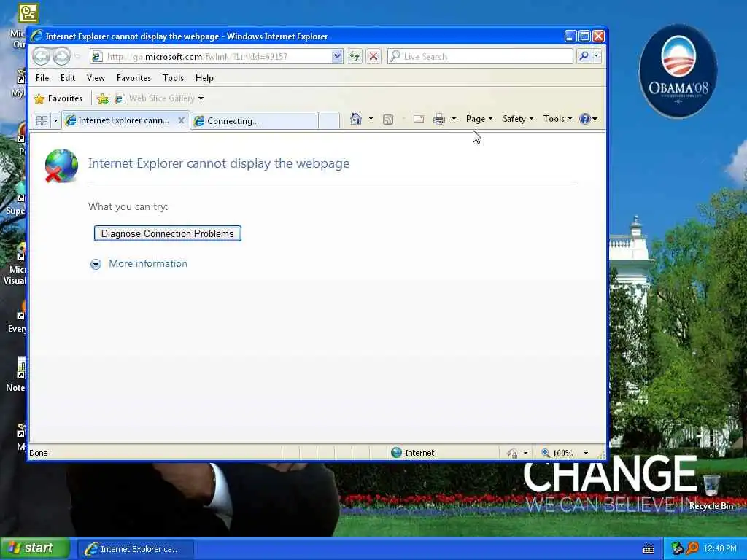Open the Favorites menu in menu bar
This screenshot has height=560, width=747.
click(x=133, y=77)
